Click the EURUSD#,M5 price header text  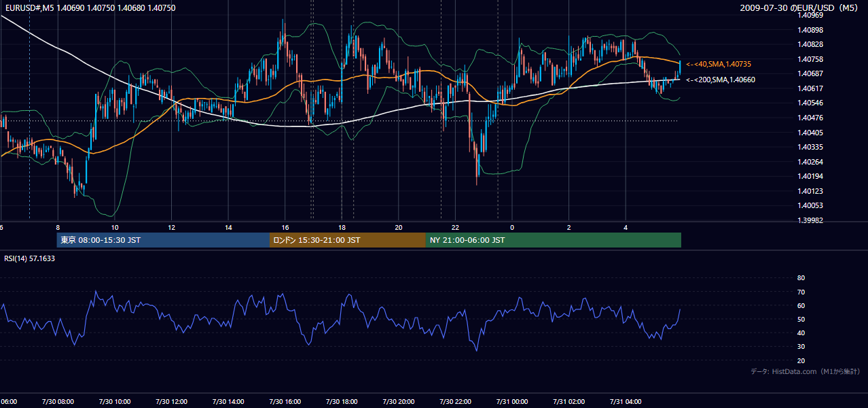click(x=90, y=7)
